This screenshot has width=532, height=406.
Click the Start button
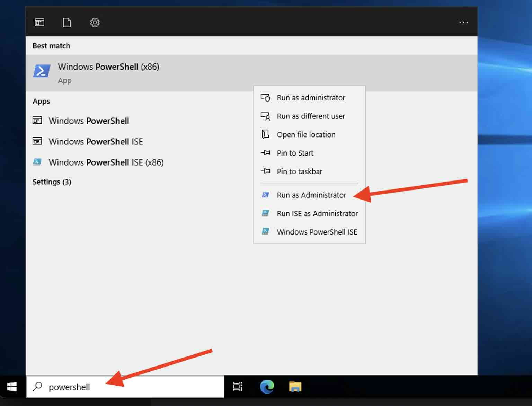coord(11,387)
